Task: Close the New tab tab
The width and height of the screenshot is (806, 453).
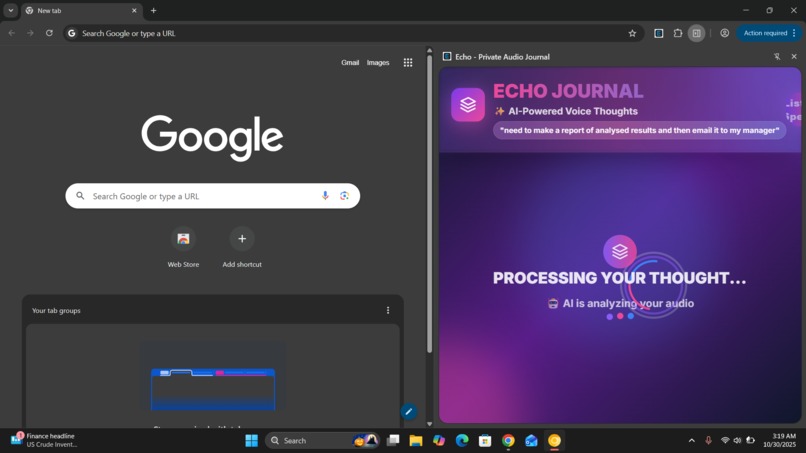Action: point(134,10)
